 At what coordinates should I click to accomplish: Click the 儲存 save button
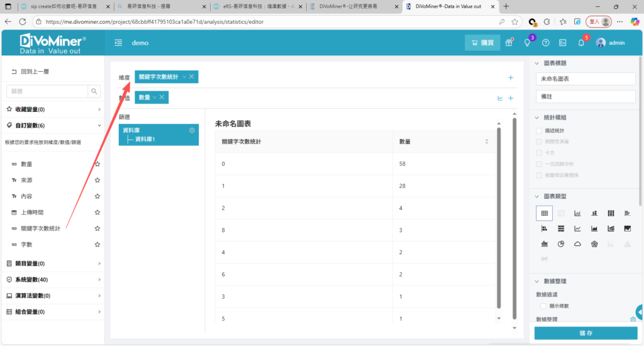pyautogui.click(x=586, y=333)
